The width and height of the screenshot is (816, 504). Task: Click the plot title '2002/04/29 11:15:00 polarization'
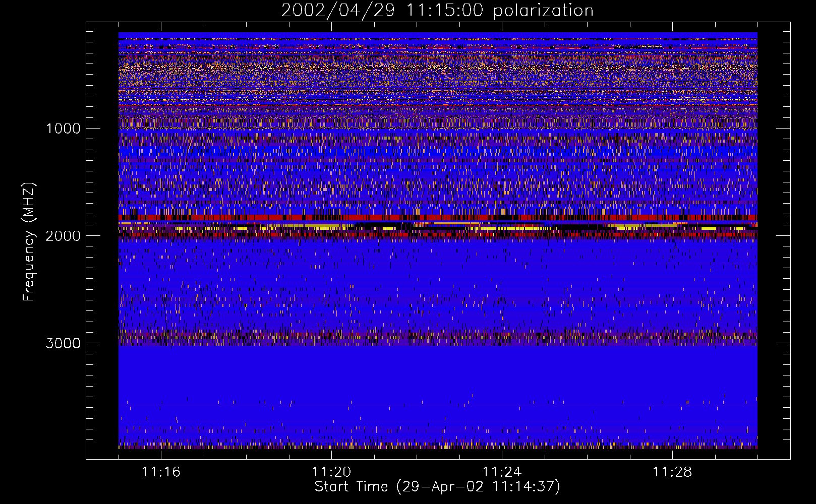coord(437,11)
